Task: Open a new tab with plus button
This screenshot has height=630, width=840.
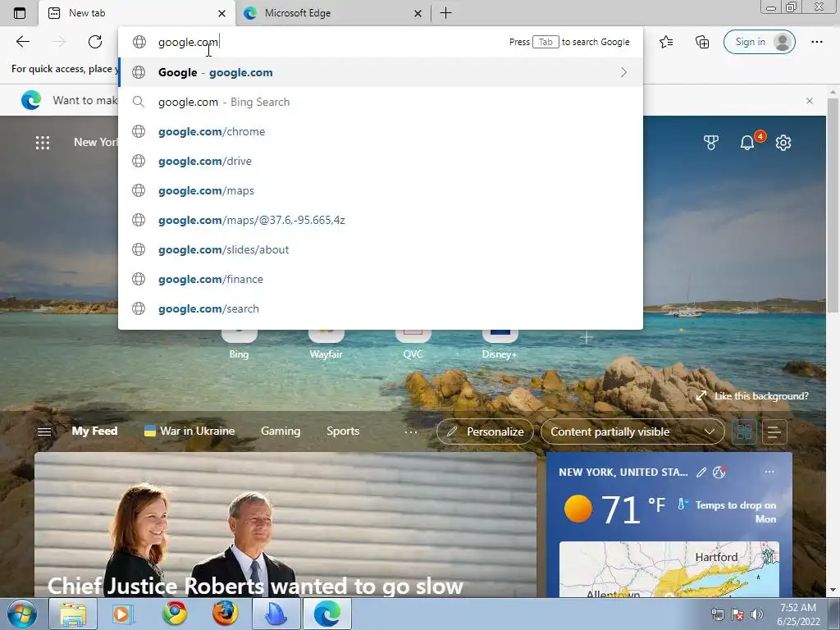Action: point(445,13)
